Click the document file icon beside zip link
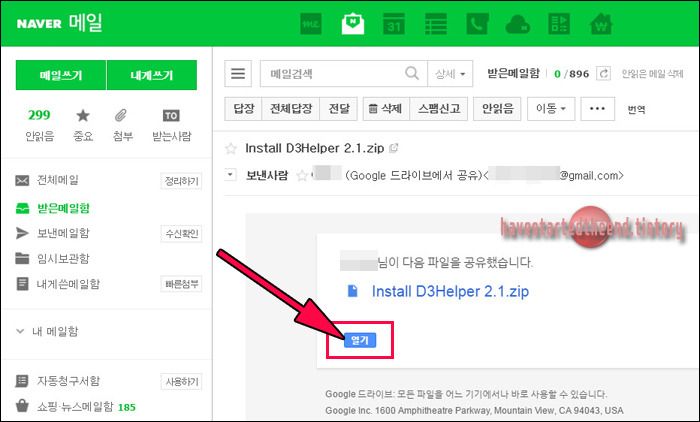 pyautogui.click(x=353, y=291)
